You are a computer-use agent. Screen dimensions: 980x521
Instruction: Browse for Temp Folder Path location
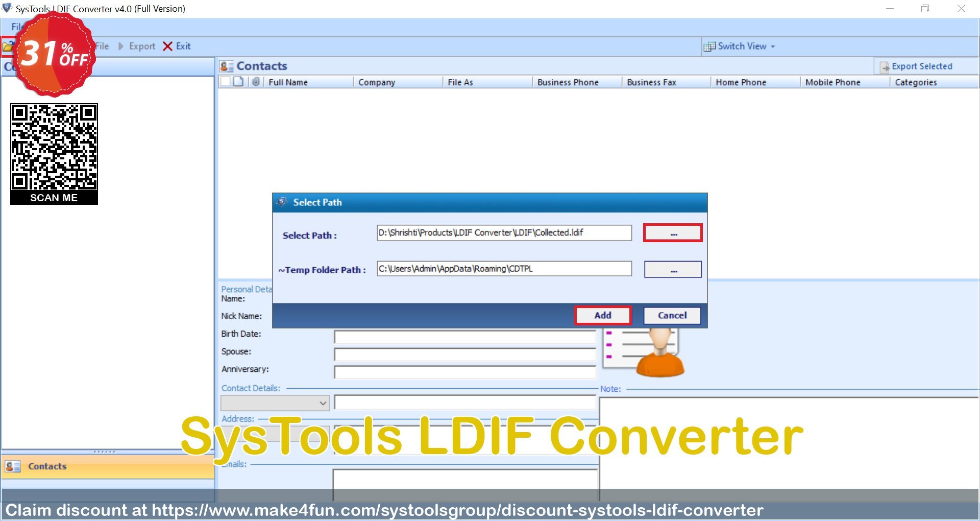[673, 269]
